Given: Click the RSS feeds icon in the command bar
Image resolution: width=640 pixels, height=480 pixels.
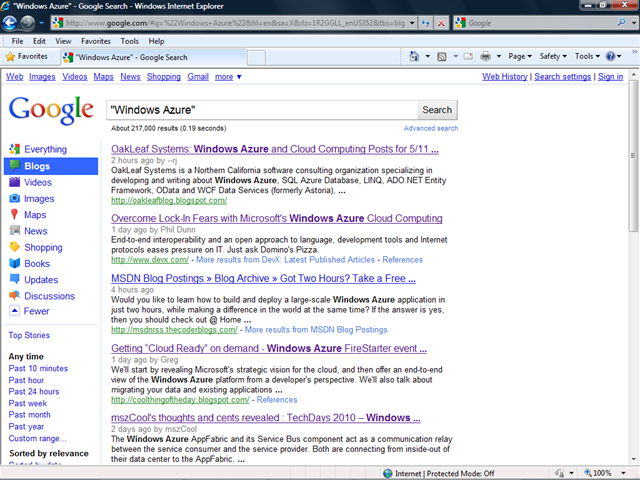Looking at the screenshot, I should (x=442, y=57).
